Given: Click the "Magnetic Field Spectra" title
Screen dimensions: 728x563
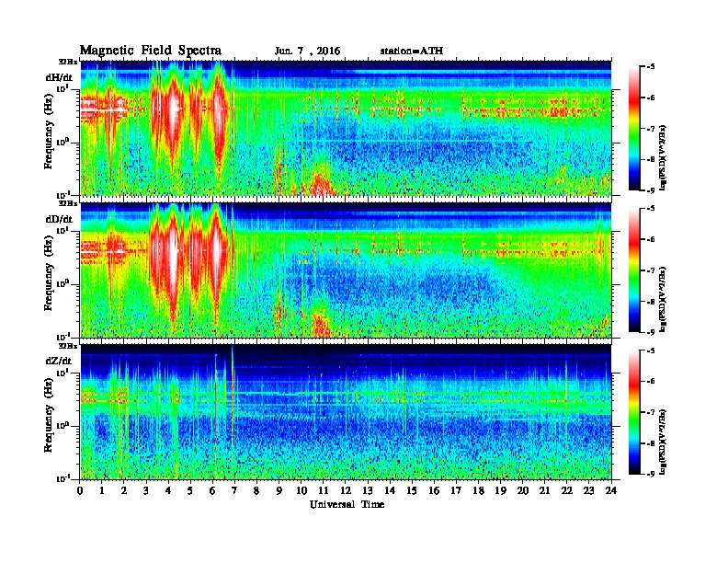Looking at the screenshot, I should coord(151,51).
